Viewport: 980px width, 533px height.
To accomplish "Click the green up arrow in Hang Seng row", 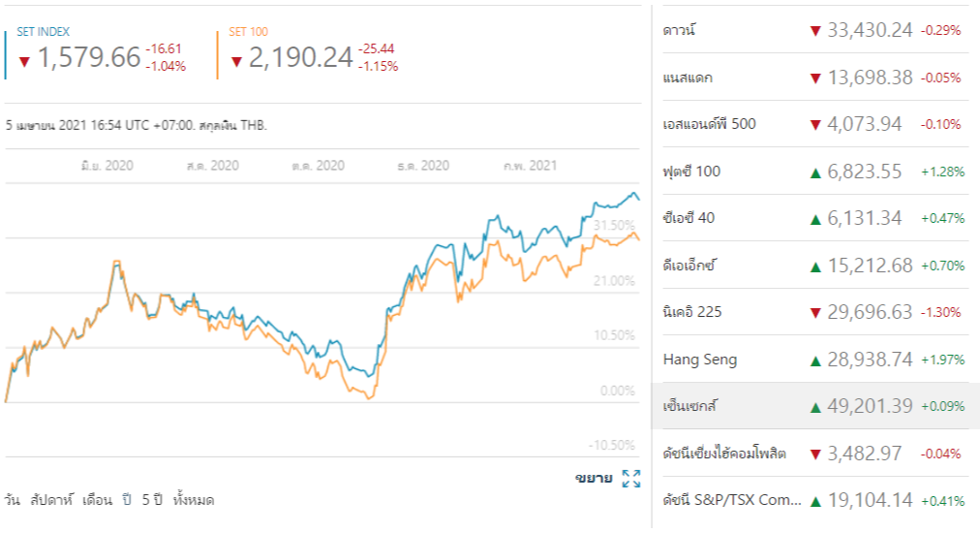I will [x=814, y=361].
